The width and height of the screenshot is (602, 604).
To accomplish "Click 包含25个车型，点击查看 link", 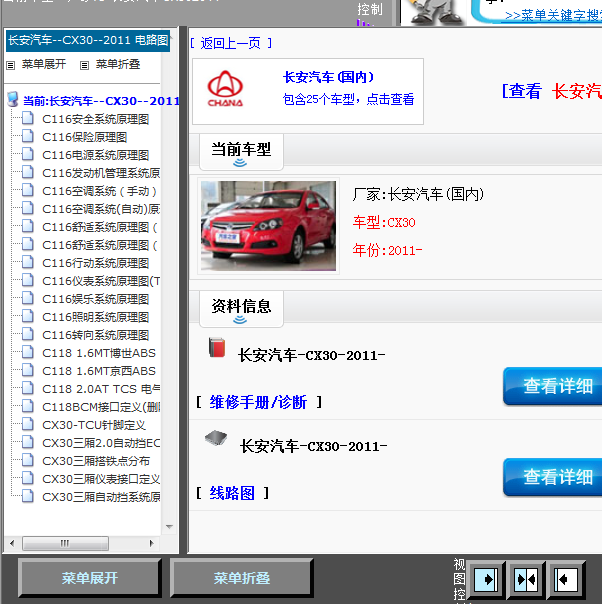I will (x=349, y=99).
